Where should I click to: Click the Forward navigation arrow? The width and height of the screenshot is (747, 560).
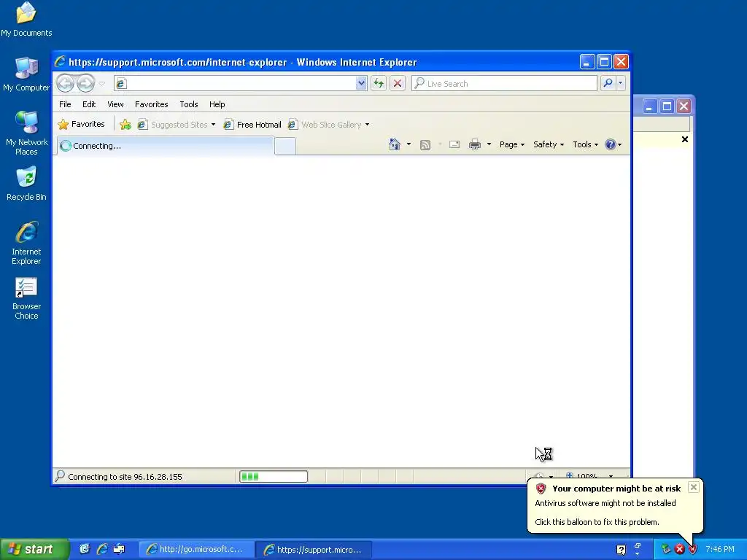point(86,83)
